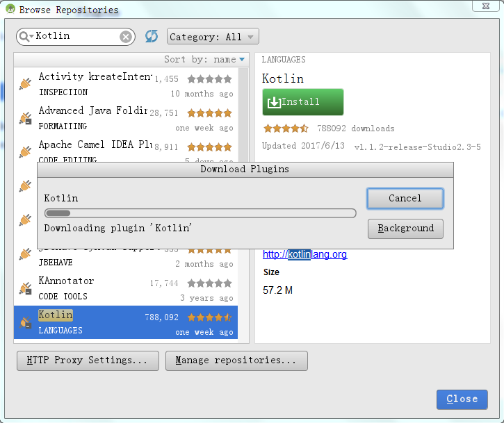
Task: Click the Android Studio title bar icon
Action: 10,9
